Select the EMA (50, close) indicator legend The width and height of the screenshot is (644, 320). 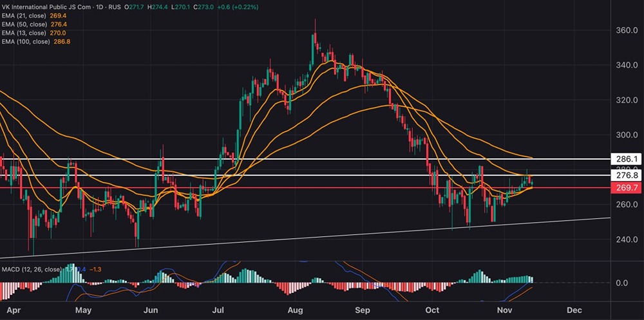coord(33,24)
